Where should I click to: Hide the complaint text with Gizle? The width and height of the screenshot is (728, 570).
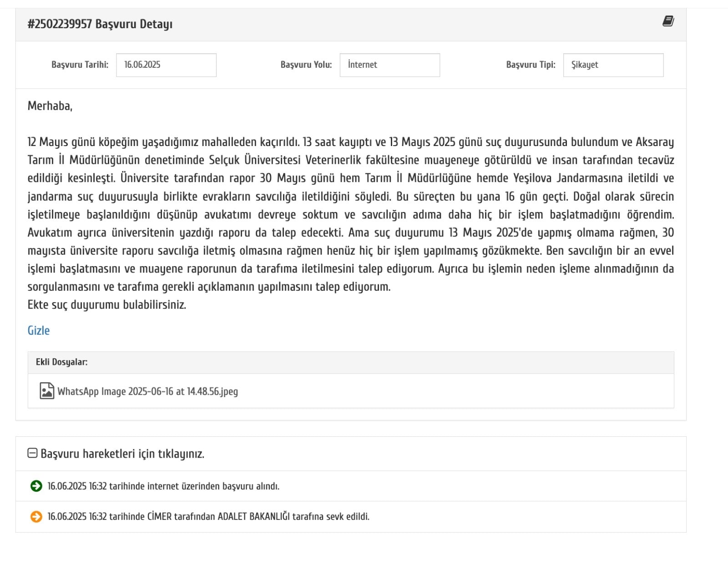[x=39, y=330]
